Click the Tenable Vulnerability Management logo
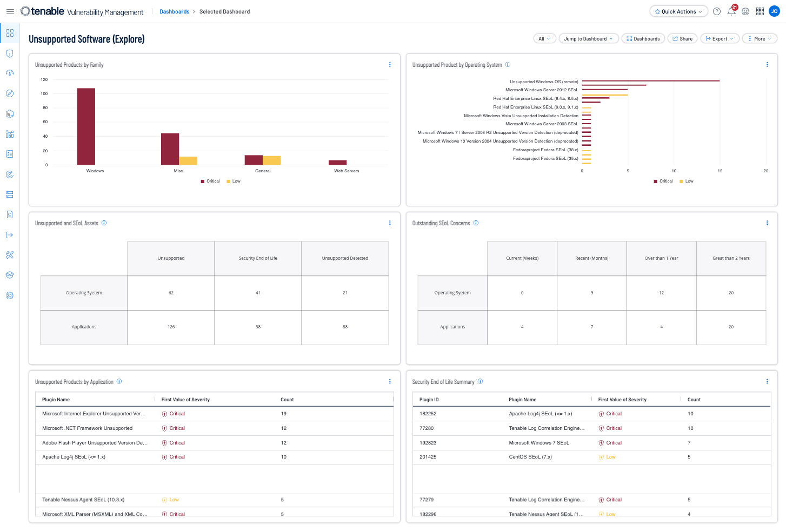Viewport: 786px width, 532px height. pyautogui.click(x=82, y=11)
